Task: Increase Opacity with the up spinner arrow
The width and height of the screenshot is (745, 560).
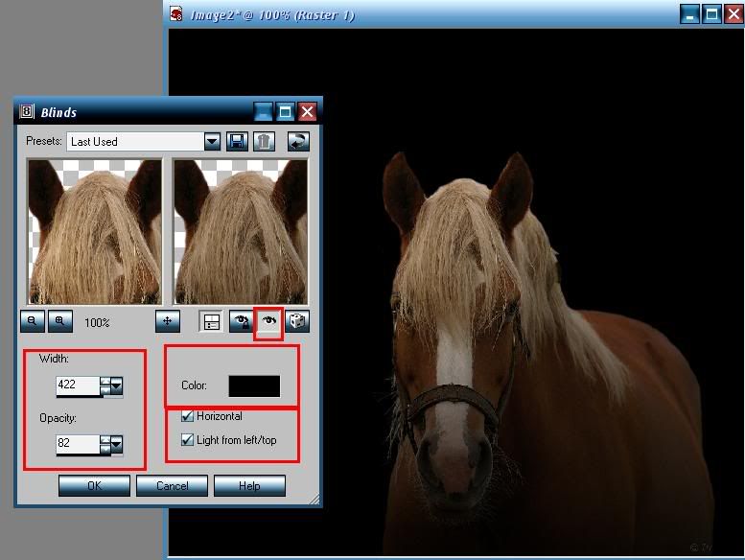Action: [105, 439]
